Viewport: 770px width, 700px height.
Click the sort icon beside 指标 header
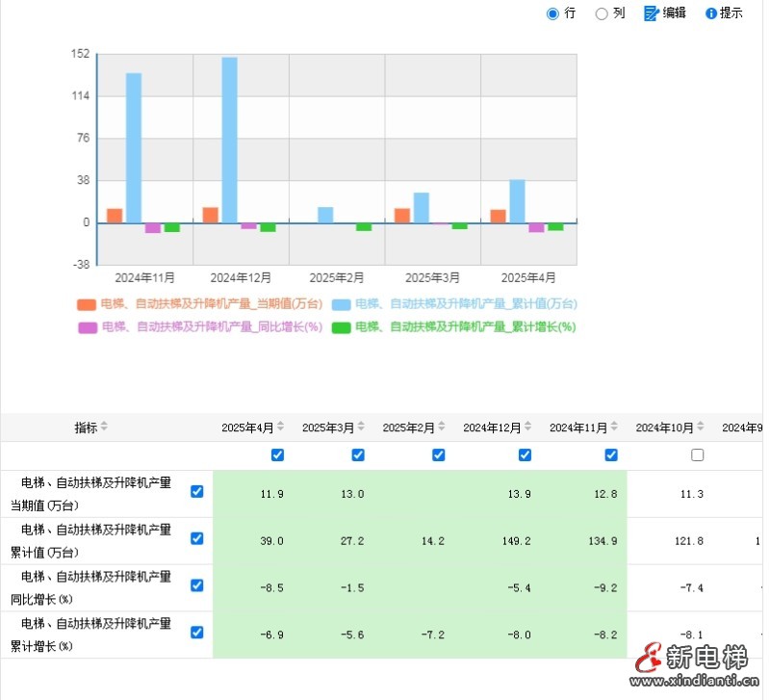click(x=102, y=427)
